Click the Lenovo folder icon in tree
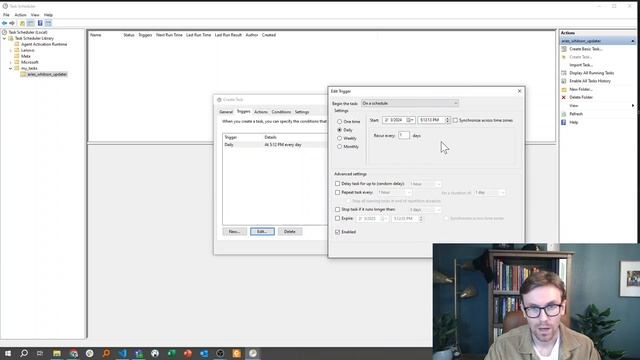This screenshot has width=640, height=360. pos(17,50)
